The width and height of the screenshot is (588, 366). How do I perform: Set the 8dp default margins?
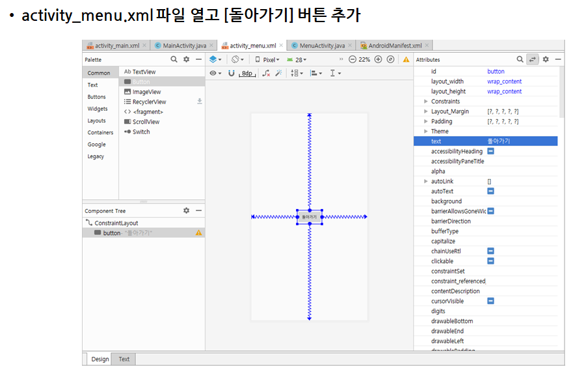coord(247,73)
